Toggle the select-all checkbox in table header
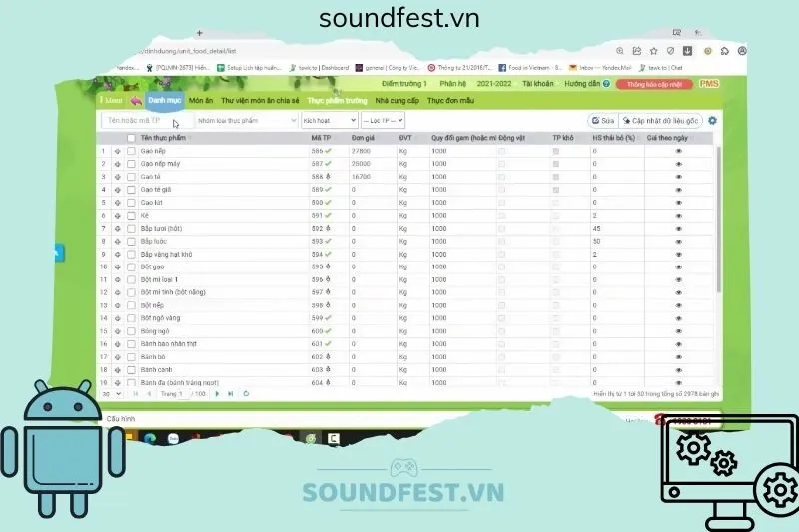The image size is (799, 532). pos(131,138)
